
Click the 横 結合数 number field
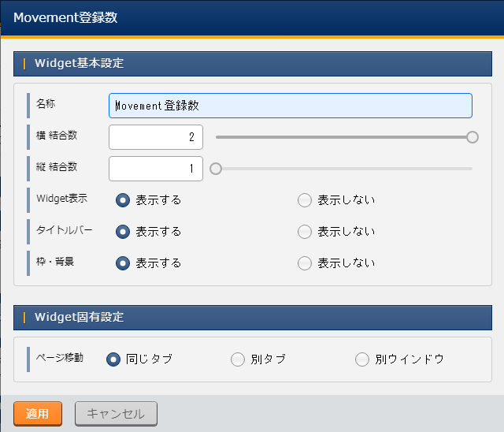point(156,137)
